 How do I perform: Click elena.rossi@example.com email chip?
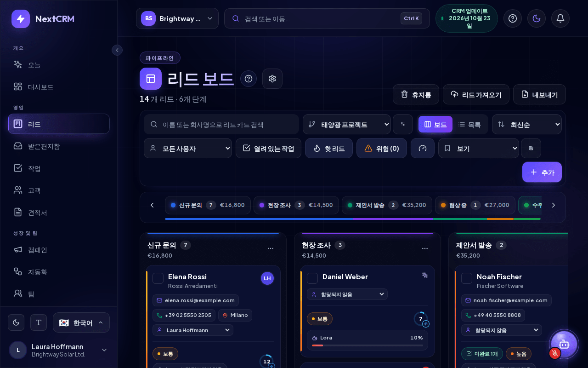196,300
